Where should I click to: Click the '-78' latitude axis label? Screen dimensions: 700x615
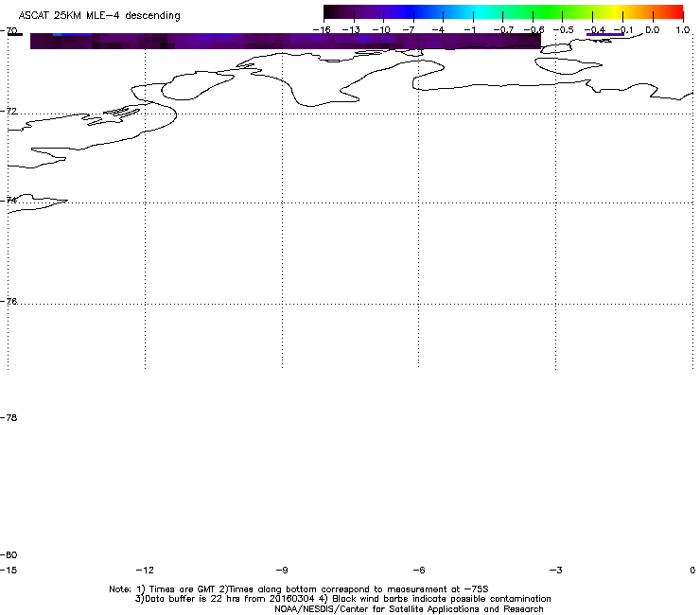click(9, 417)
